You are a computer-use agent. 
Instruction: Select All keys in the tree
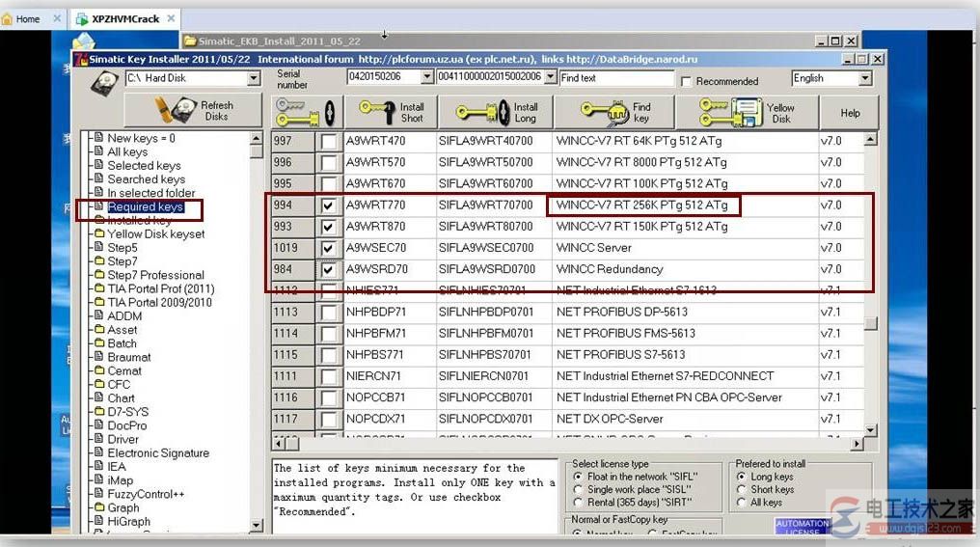coord(127,151)
